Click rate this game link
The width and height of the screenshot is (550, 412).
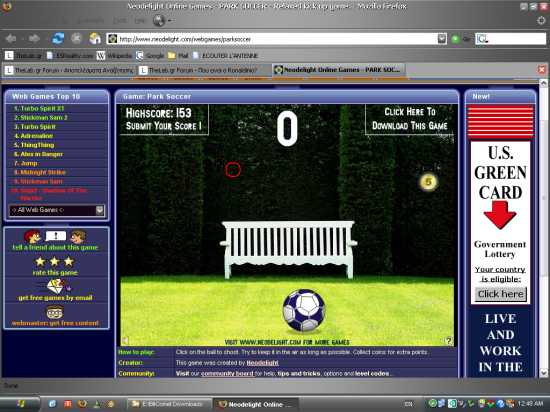pos(55,272)
